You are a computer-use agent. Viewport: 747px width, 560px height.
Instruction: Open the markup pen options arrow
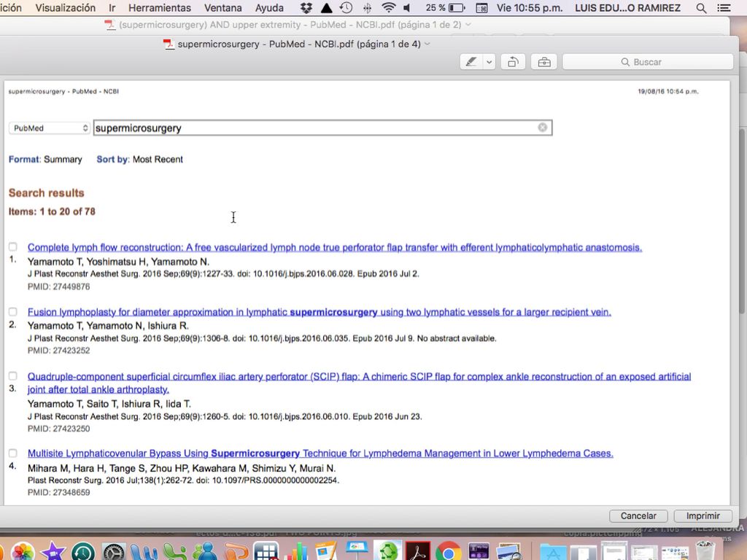click(x=489, y=62)
